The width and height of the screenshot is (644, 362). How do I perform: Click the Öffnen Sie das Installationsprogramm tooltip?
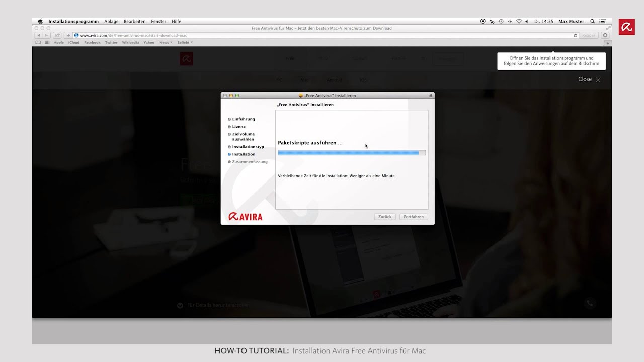pyautogui.click(x=551, y=61)
